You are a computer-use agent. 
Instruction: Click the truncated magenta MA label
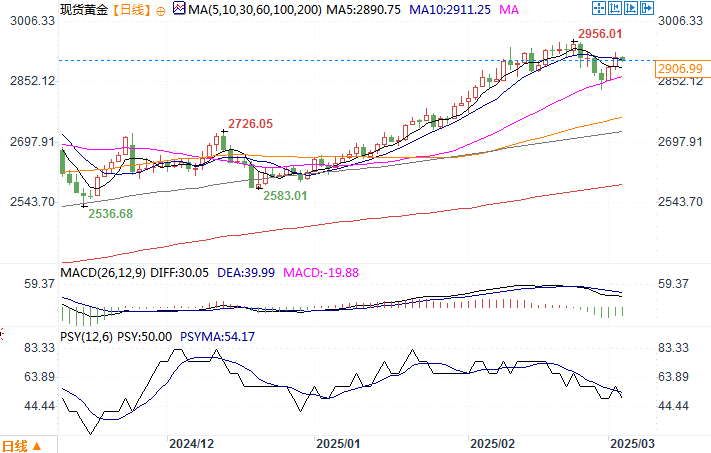coord(509,10)
